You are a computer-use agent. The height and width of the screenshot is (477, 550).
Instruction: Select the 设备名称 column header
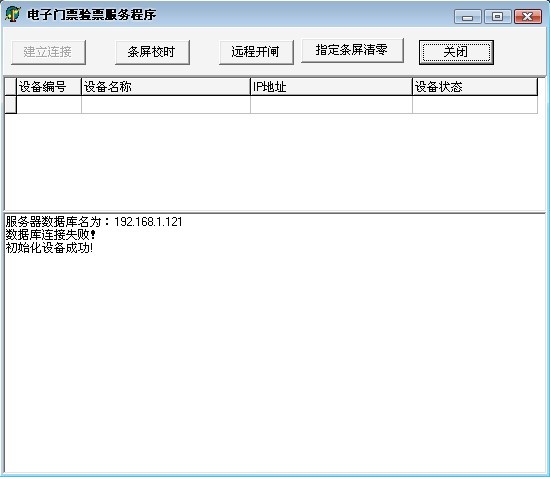point(166,87)
